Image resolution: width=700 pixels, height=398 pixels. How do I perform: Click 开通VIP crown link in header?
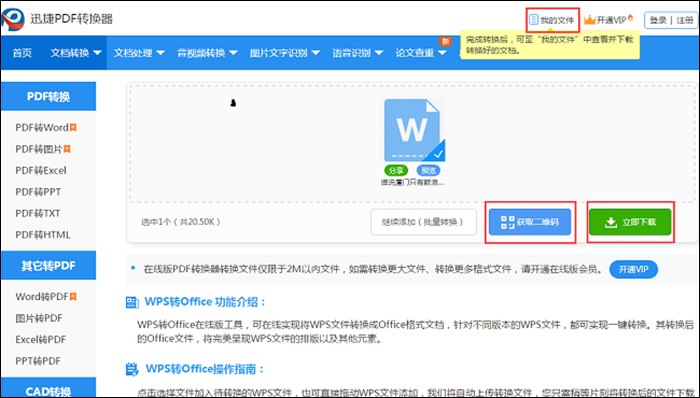coord(608,20)
